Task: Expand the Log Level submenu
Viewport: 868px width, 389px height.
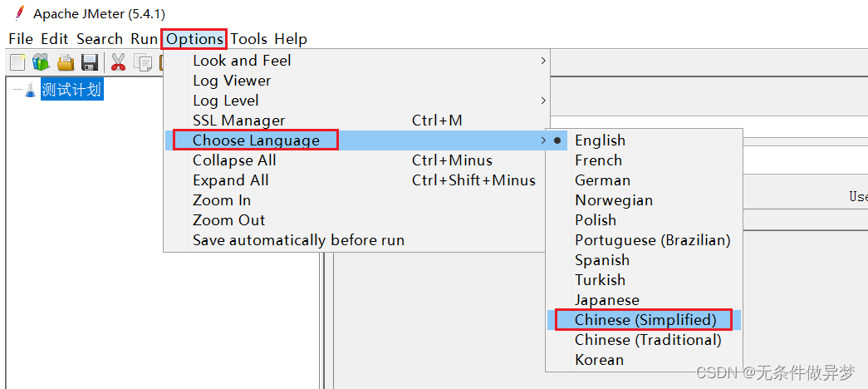Action: pyautogui.click(x=357, y=101)
